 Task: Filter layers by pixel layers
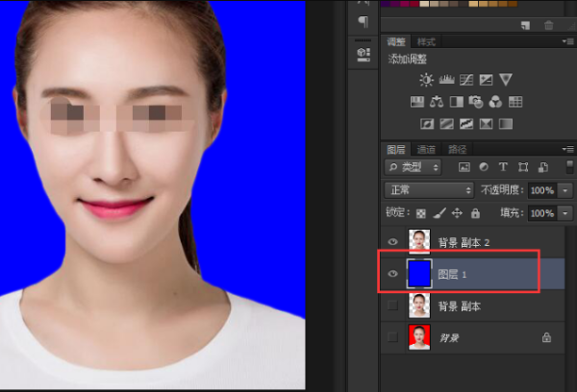coord(464,167)
